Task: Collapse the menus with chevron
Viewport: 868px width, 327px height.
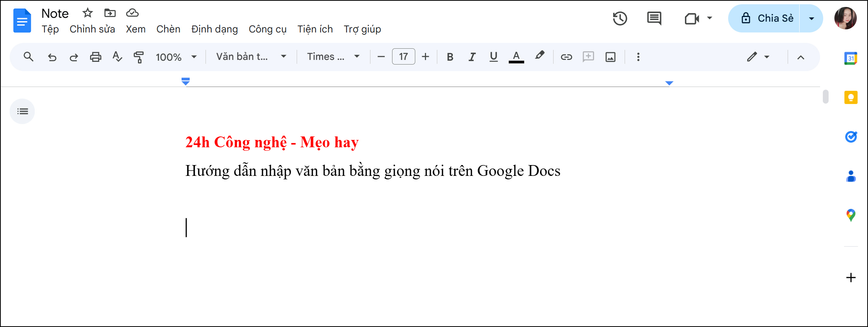Action: tap(801, 57)
